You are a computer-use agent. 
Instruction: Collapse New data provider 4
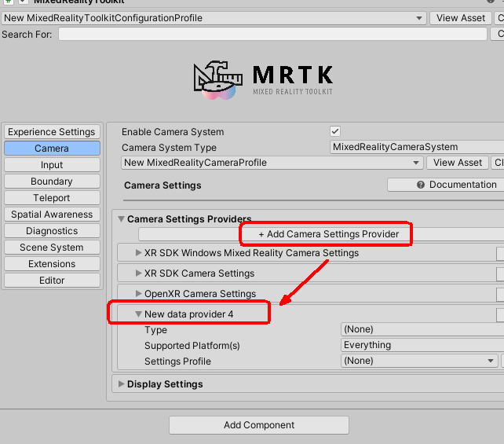[138, 314]
